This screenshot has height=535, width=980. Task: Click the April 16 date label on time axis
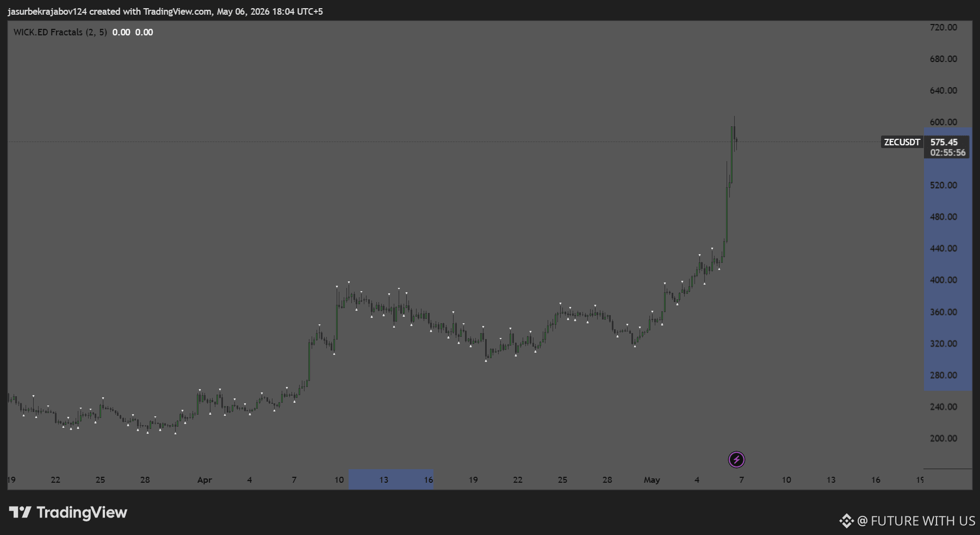tap(429, 480)
